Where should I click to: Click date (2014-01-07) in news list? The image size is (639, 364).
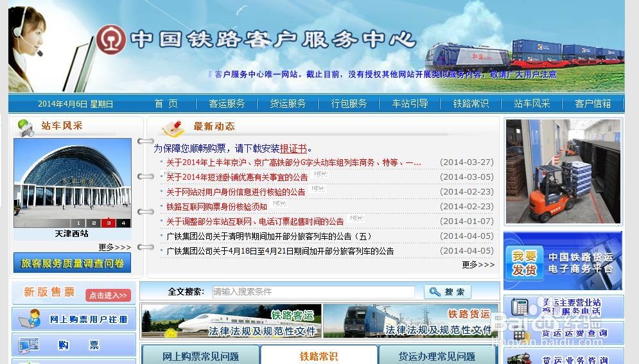point(467,221)
